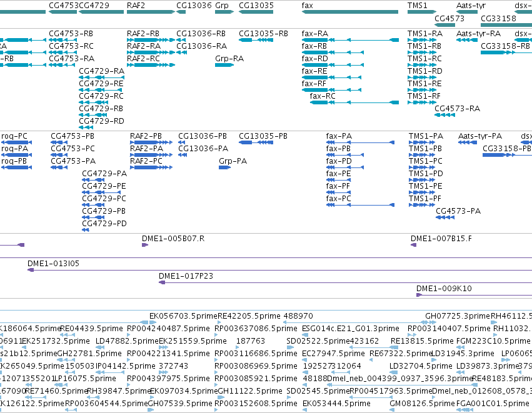
Task: Click the CG33158-PB protein label
Action: point(507,149)
